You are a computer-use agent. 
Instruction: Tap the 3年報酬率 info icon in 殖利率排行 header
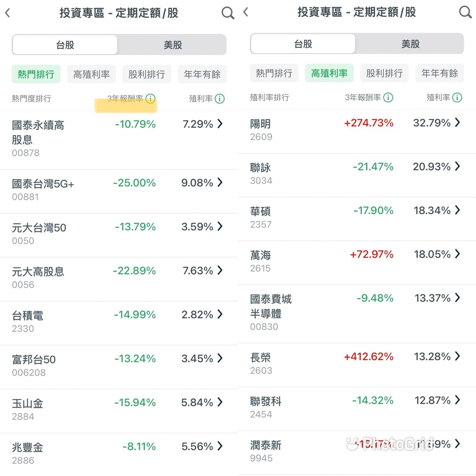388,97
